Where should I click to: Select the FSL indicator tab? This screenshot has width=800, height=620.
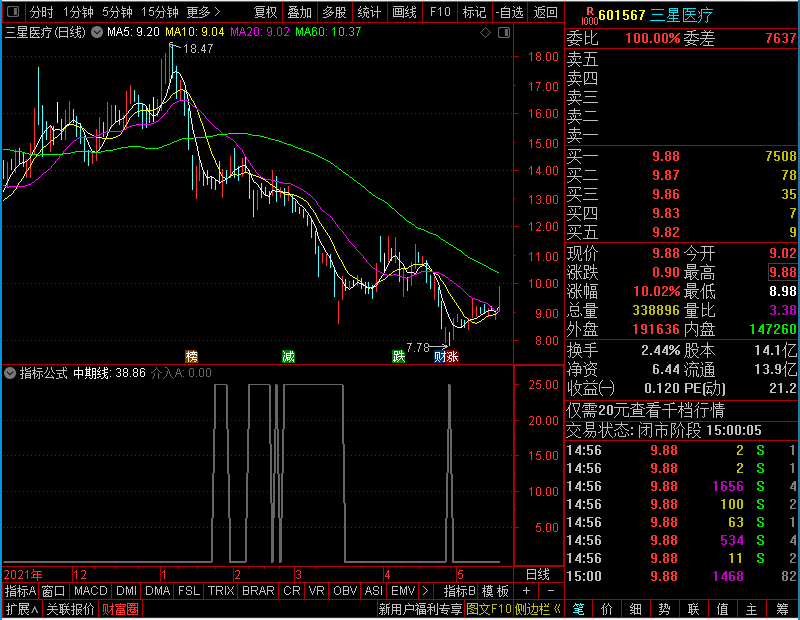click(x=189, y=591)
